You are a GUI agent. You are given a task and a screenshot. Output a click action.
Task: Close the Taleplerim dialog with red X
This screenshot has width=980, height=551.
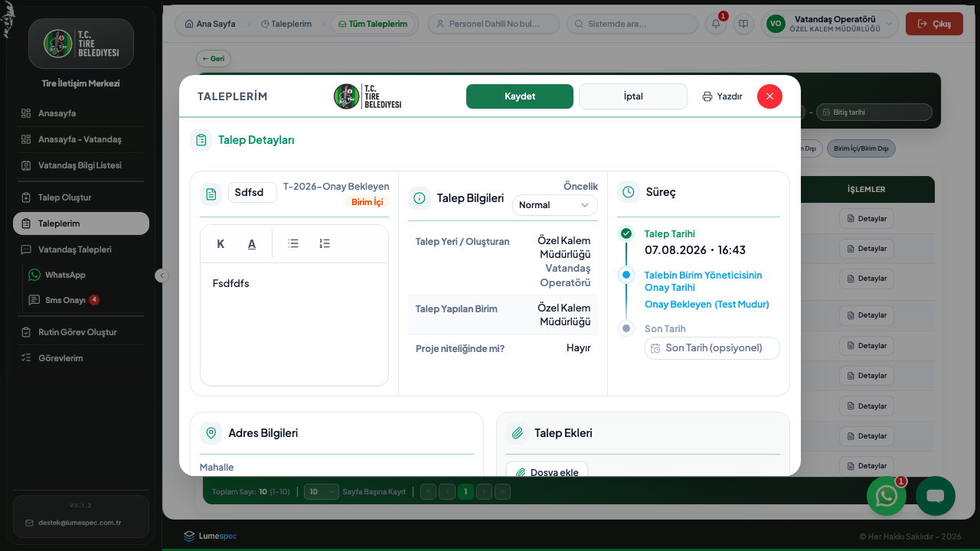click(x=769, y=96)
